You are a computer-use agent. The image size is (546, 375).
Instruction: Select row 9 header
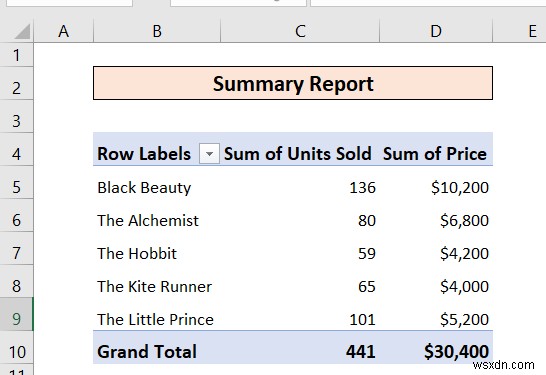[x=16, y=314]
